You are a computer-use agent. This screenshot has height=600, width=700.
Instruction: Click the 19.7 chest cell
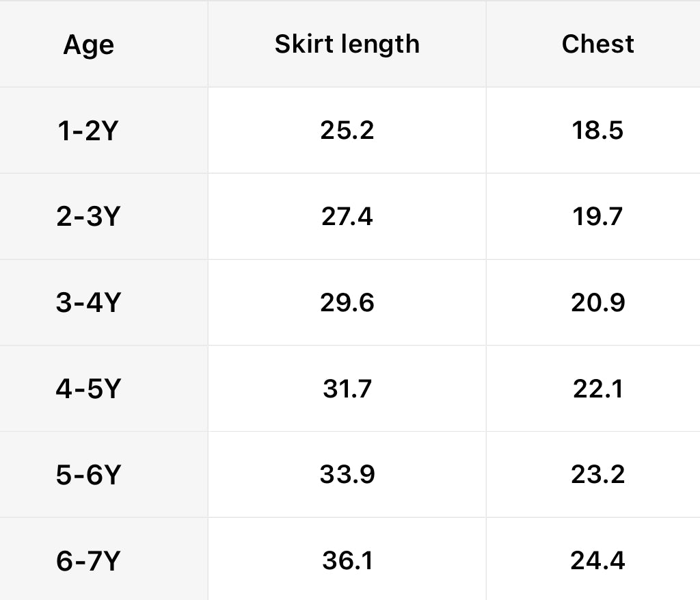pos(597,217)
